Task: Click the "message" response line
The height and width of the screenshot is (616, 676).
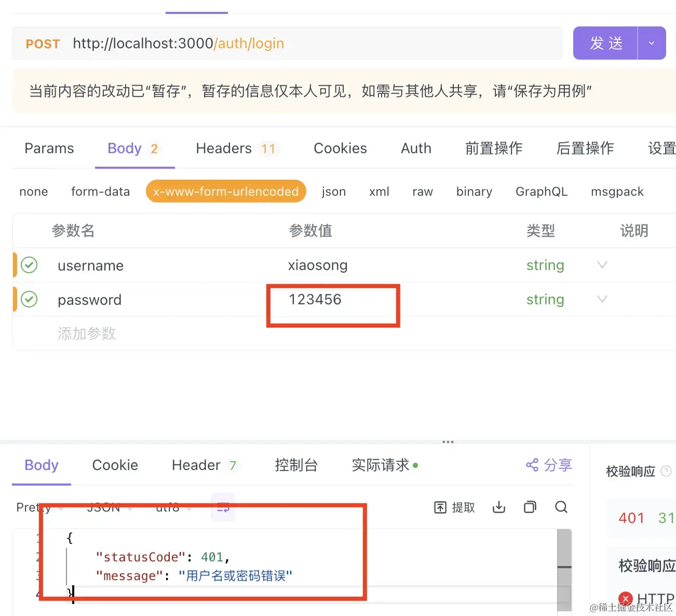Action: 194,576
